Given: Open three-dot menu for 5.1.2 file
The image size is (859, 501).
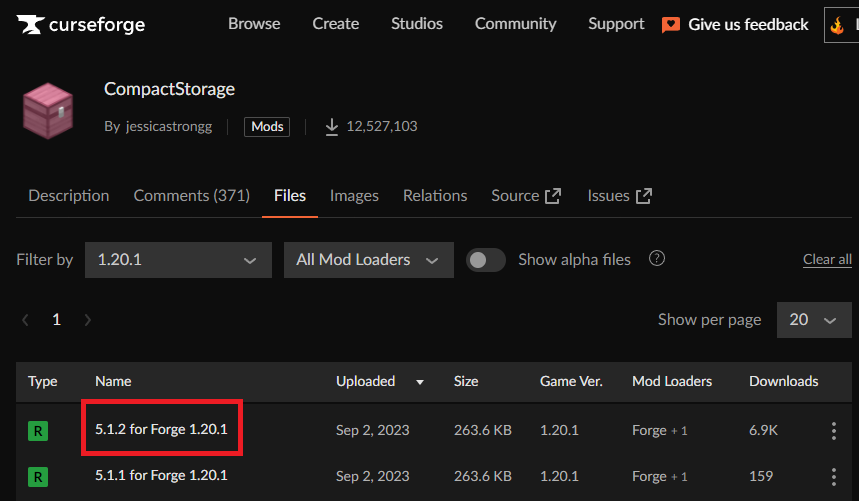Looking at the screenshot, I should [834, 430].
